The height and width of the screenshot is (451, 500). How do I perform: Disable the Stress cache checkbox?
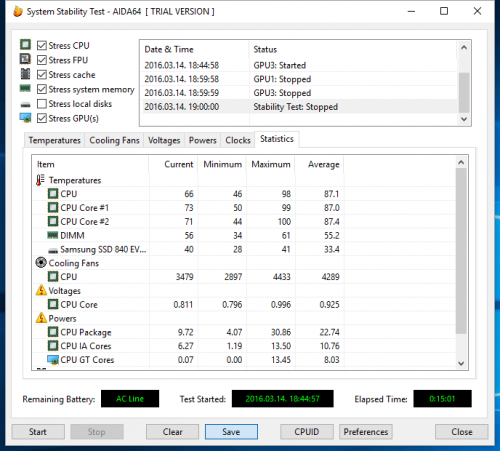(42, 75)
